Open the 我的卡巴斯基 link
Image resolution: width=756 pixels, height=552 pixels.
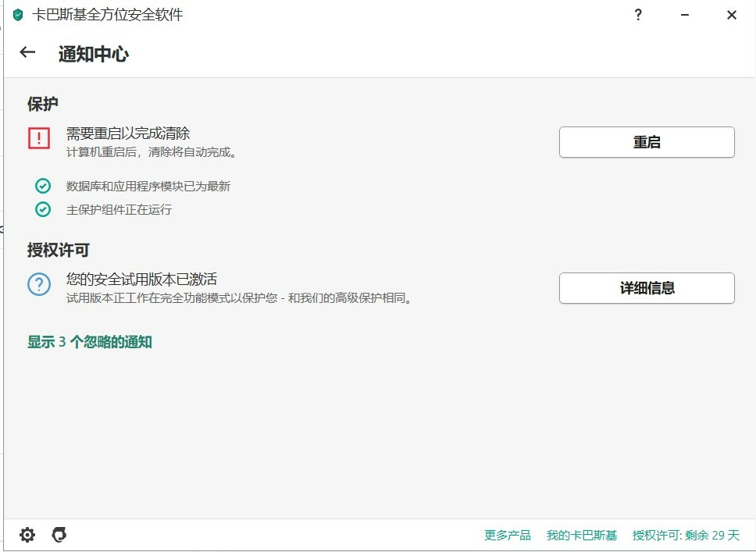582,535
